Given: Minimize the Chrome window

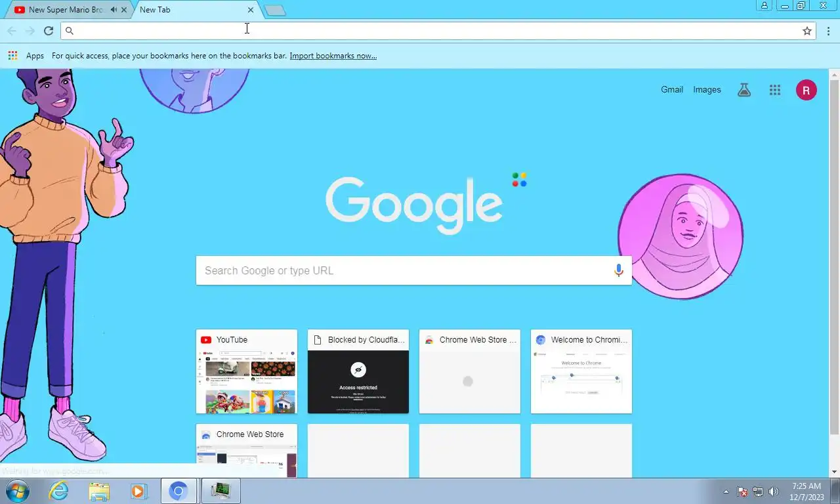Looking at the screenshot, I should 784,5.
